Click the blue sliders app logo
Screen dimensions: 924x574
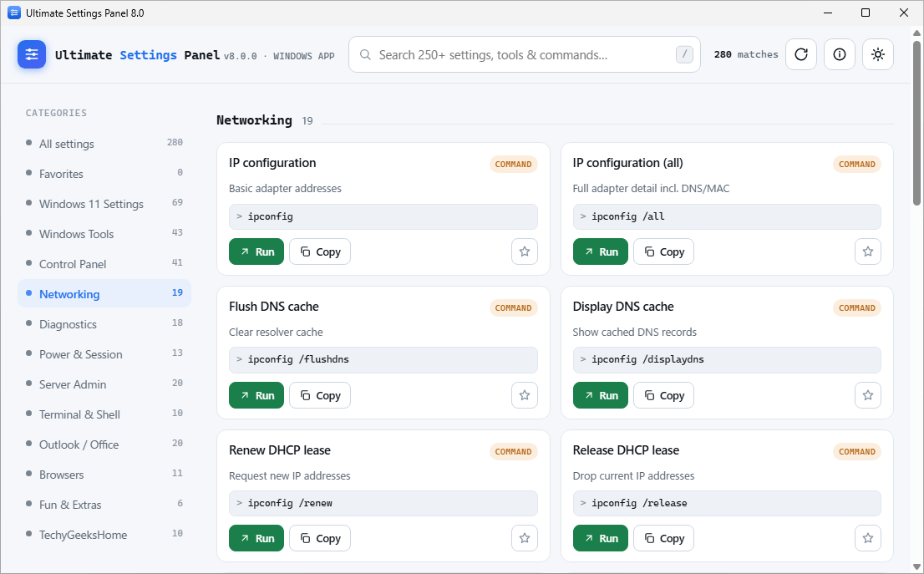point(32,54)
